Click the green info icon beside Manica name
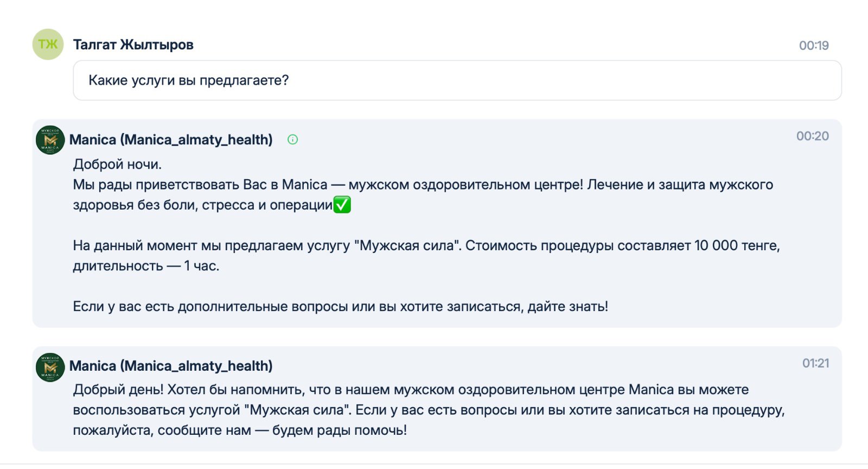The image size is (868, 469). [292, 140]
